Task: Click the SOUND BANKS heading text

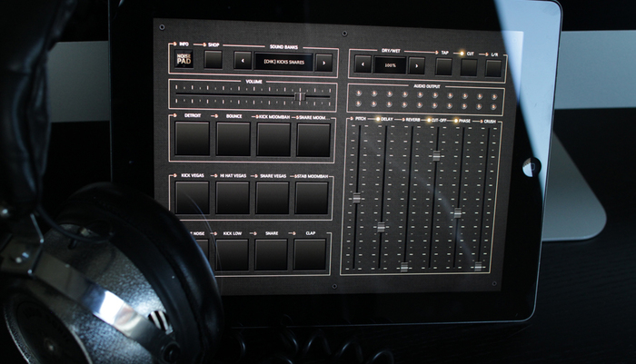Action: (x=283, y=47)
